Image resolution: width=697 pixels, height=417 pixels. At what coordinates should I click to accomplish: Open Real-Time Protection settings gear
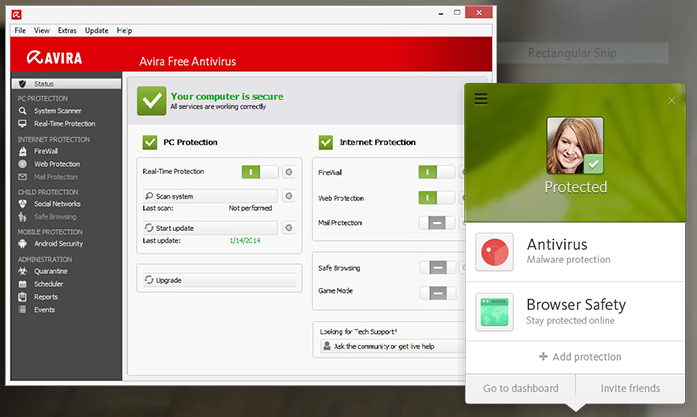(x=288, y=172)
